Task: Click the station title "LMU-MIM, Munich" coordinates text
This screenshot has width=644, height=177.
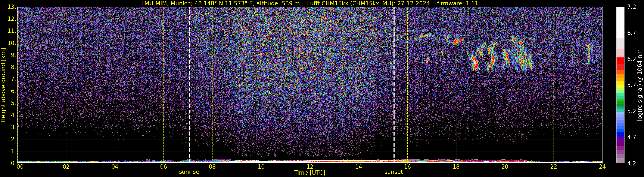Action: pyautogui.click(x=221, y=3)
